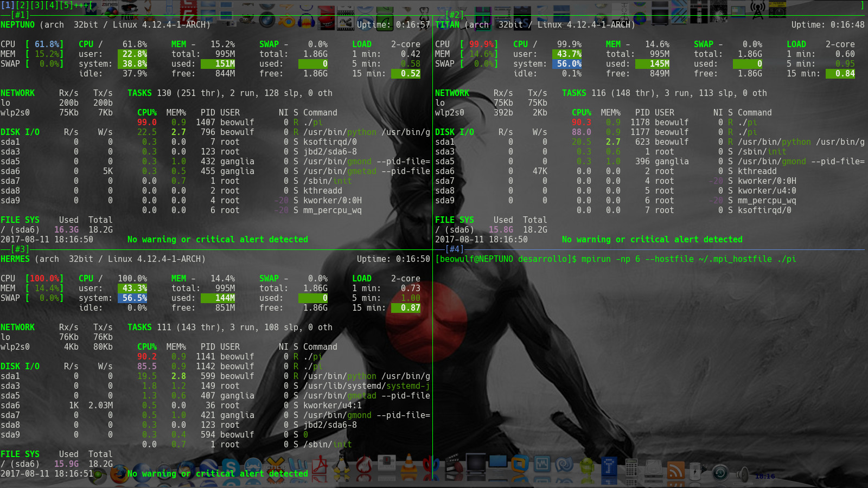868x488 pixels.
Task: Click the wlp2s0 interface in HERMES pane
Action: coord(15,346)
